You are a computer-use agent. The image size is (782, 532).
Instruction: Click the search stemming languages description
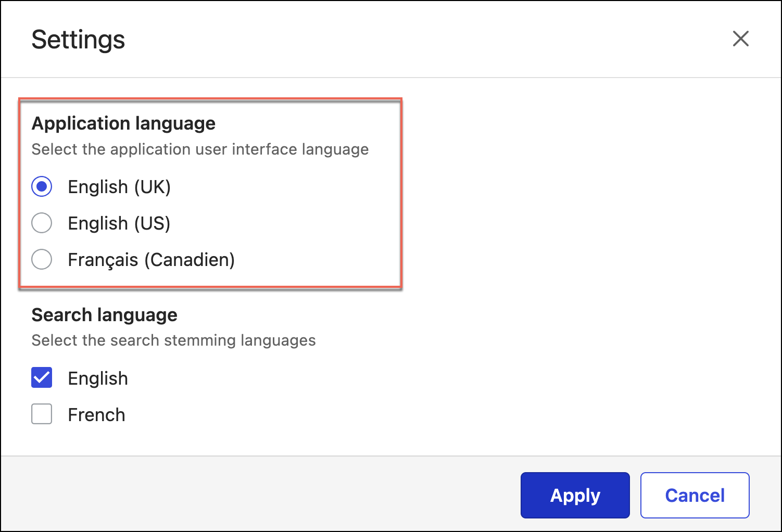[173, 340]
